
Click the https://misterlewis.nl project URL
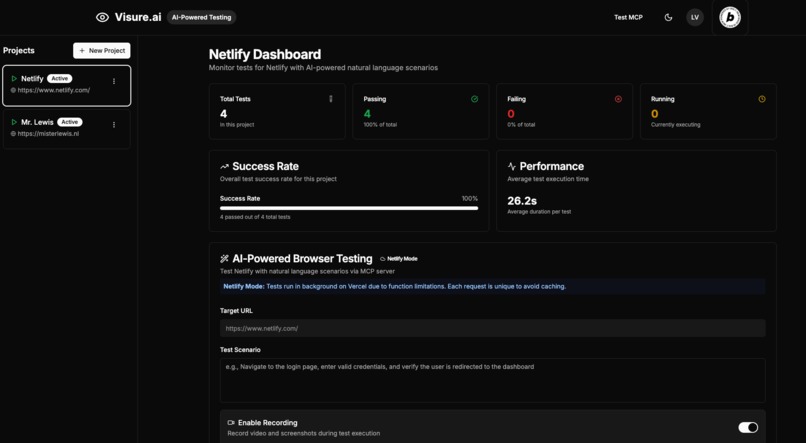tap(48, 134)
